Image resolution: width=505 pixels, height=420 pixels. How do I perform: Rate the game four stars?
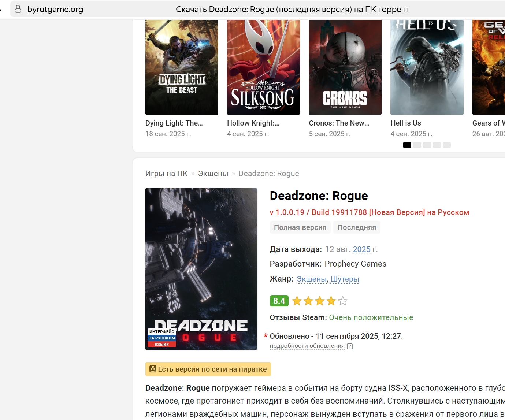[331, 301]
